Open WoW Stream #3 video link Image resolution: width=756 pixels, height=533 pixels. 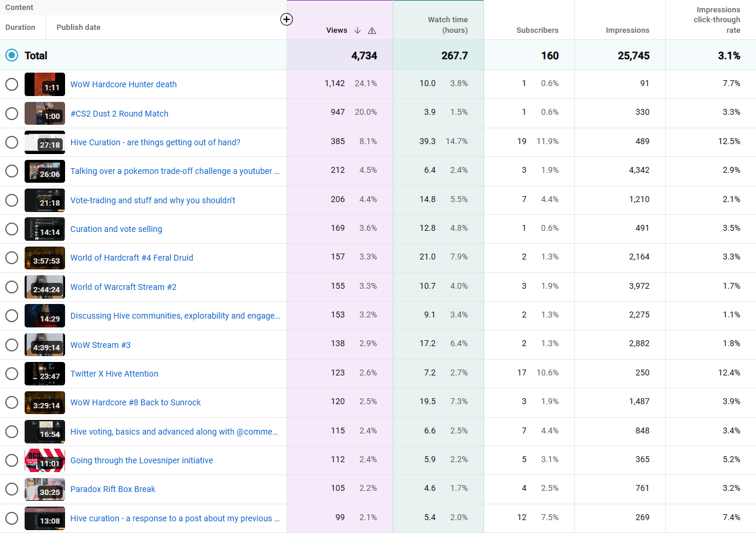point(100,345)
